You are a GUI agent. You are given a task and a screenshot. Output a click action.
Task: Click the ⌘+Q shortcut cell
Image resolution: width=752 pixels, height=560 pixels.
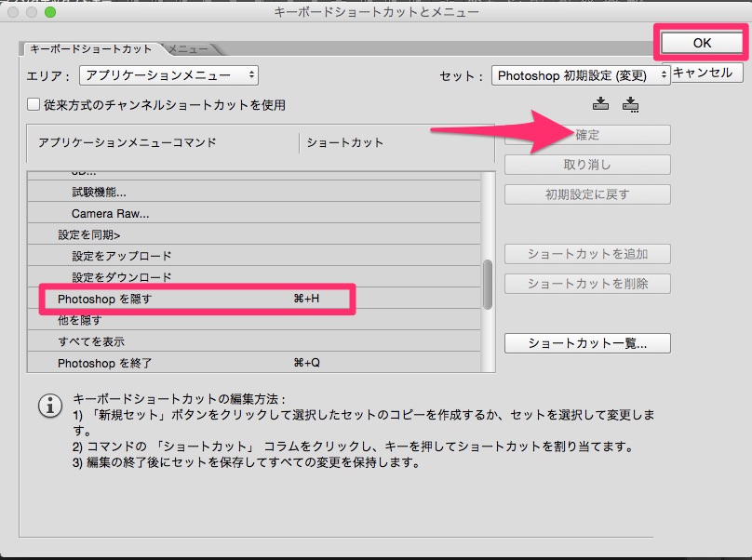(306, 363)
